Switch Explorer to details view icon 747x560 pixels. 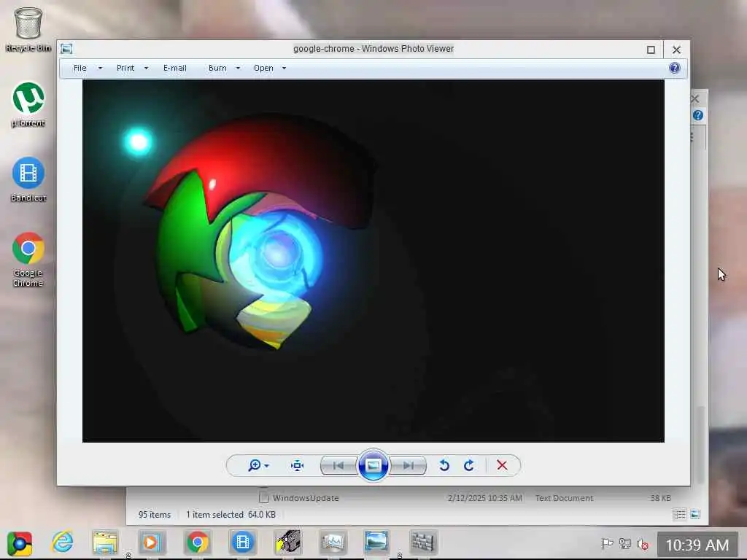point(679,514)
